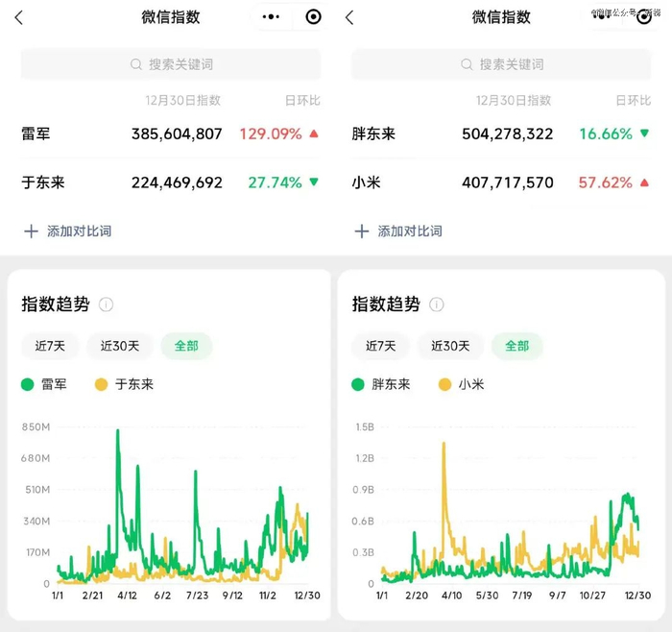Click red up triangle next to 57.62%
The height and width of the screenshot is (632, 672).
[x=644, y=182]
